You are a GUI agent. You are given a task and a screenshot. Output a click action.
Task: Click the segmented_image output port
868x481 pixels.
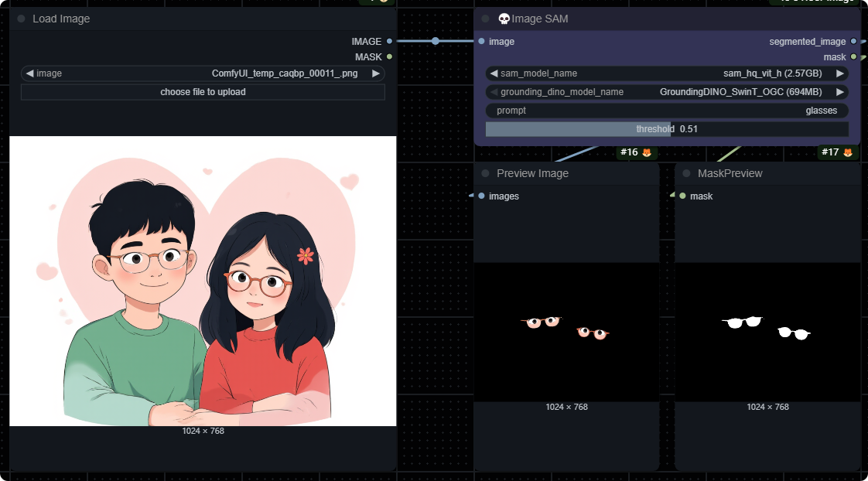853,42
